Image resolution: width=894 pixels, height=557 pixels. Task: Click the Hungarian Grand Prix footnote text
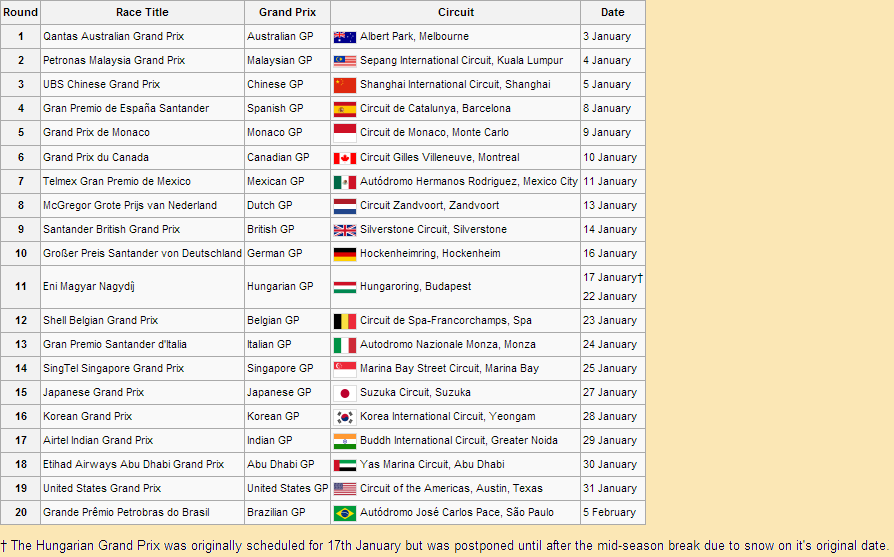(x=445, y=545)
